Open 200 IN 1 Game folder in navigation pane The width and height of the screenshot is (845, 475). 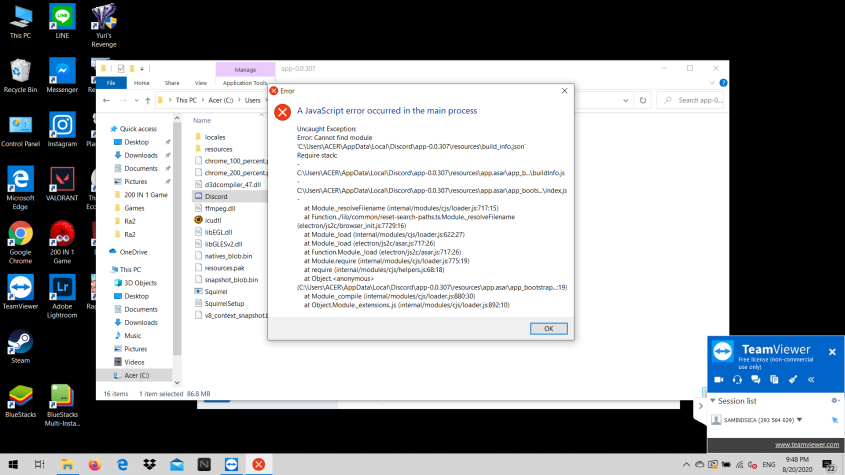141,195
